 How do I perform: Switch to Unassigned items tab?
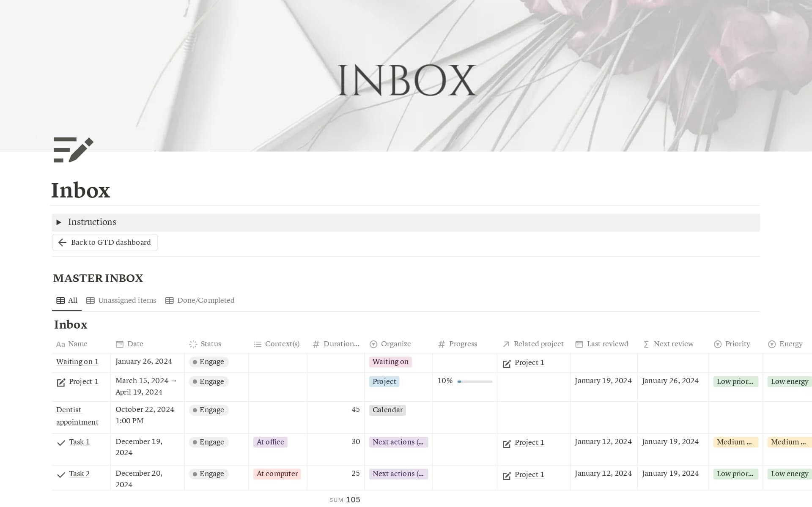click(x=121, y=300)
